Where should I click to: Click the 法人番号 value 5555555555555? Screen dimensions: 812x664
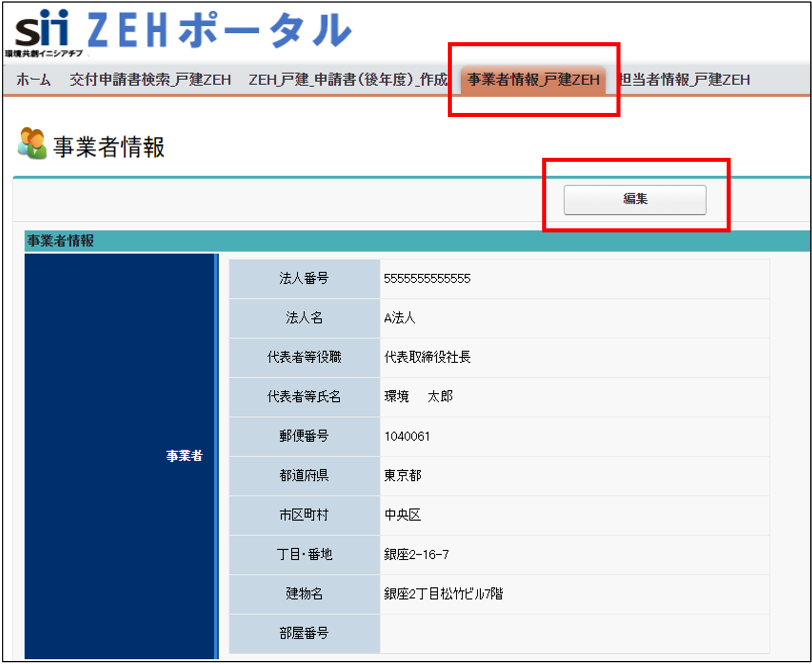coord(427,279)
